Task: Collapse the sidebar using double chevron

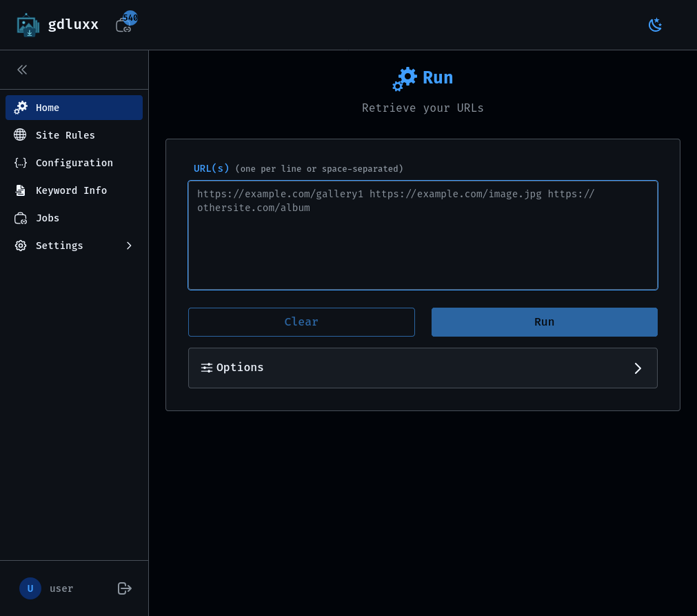Action: 22,70
